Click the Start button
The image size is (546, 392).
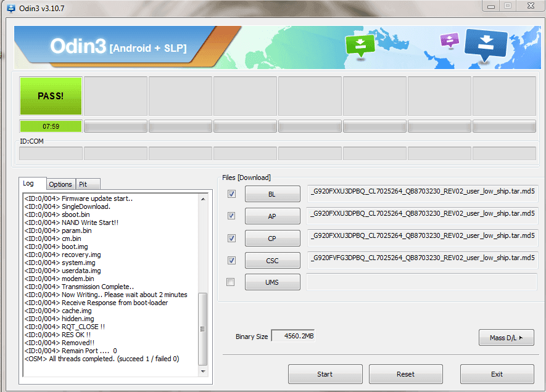point(325,374)
